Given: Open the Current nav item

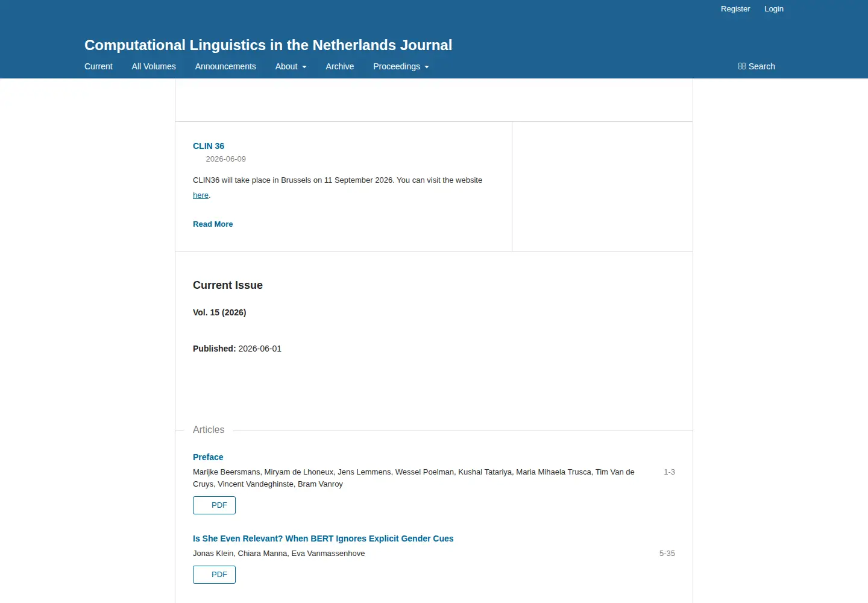Looking at the screenshot, I should (x=98, y=66).
